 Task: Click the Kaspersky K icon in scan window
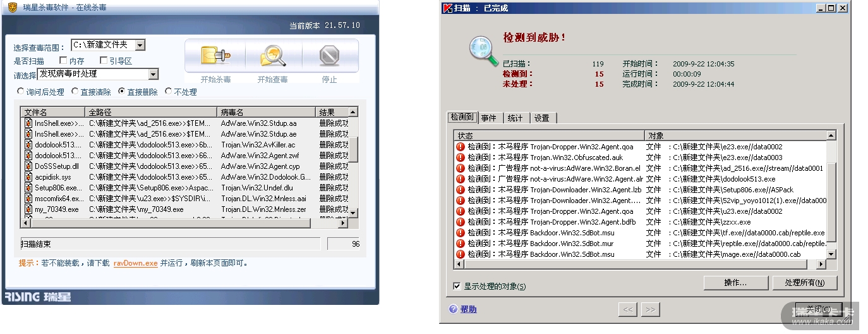pyautogui.click(x=448, y=8)
